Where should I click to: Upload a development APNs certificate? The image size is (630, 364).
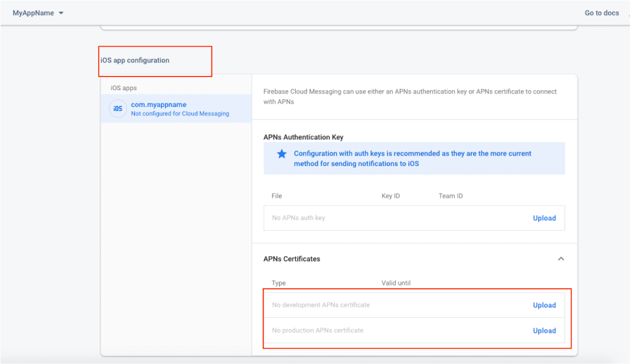tap(544, 305)
